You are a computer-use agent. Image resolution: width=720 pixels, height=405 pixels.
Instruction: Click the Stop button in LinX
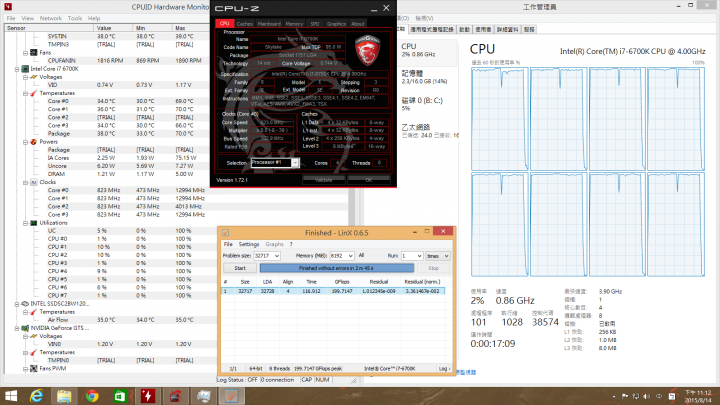point(433,268)
